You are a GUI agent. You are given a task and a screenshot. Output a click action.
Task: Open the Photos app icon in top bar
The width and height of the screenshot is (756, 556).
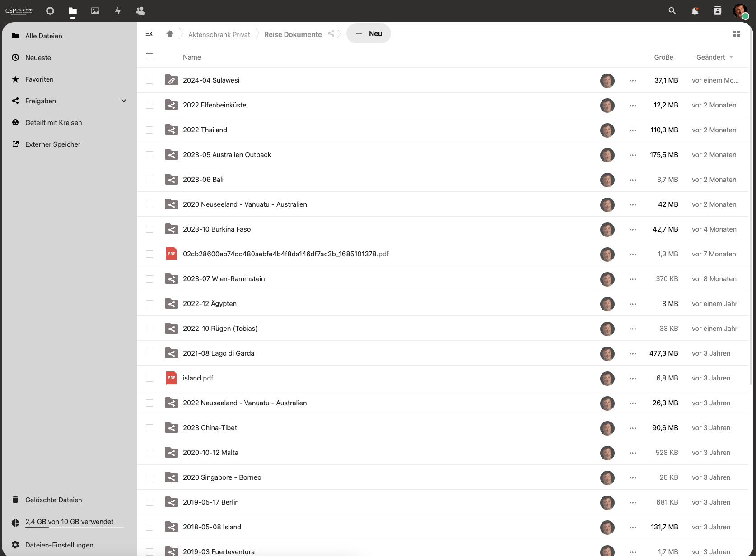click(x=95, y=11)
